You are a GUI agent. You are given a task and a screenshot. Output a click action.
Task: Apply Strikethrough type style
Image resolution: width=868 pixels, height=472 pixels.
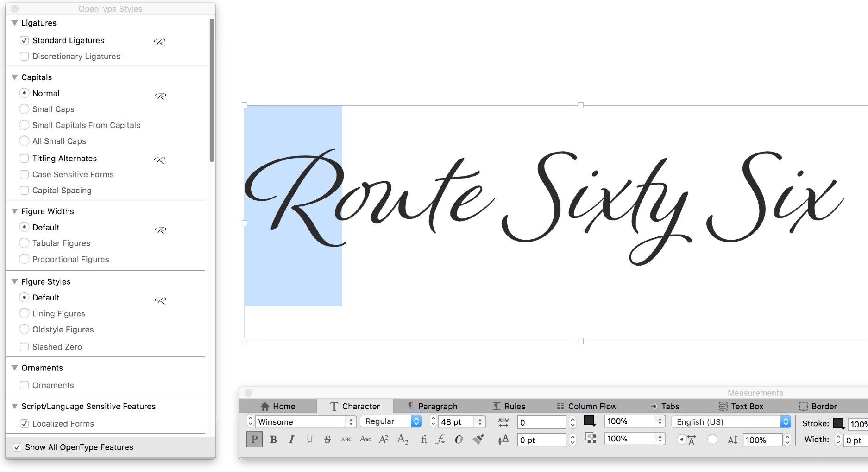click(327, 440)
